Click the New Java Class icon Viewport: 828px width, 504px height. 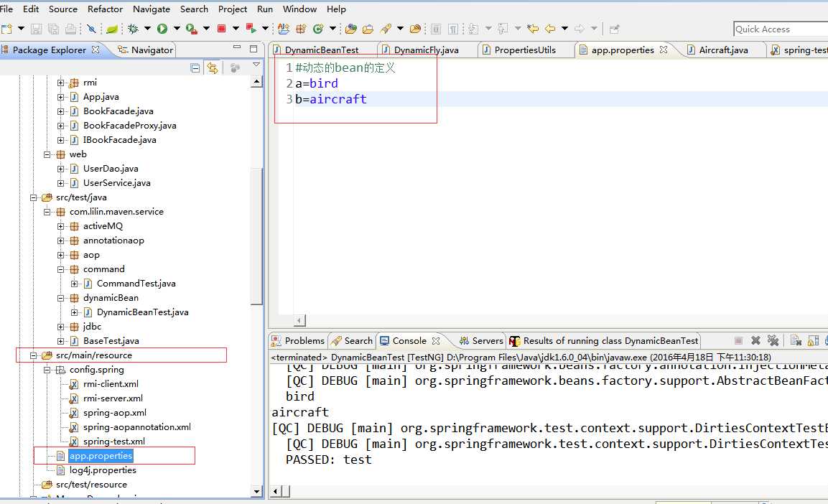(x=318, y=29)
